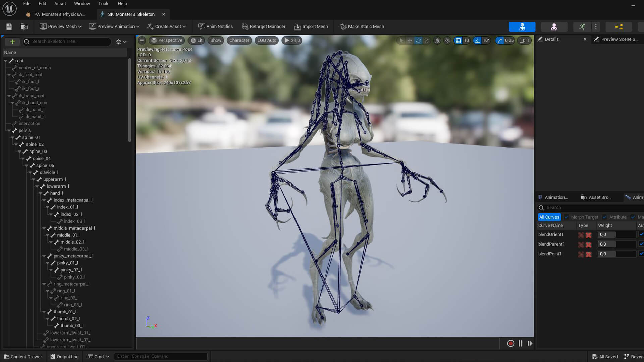Click the Retarget Manager button
Image resolution: width=644 pixels, height=362 pixels.
pyautogui.click(x=264, y=26)
